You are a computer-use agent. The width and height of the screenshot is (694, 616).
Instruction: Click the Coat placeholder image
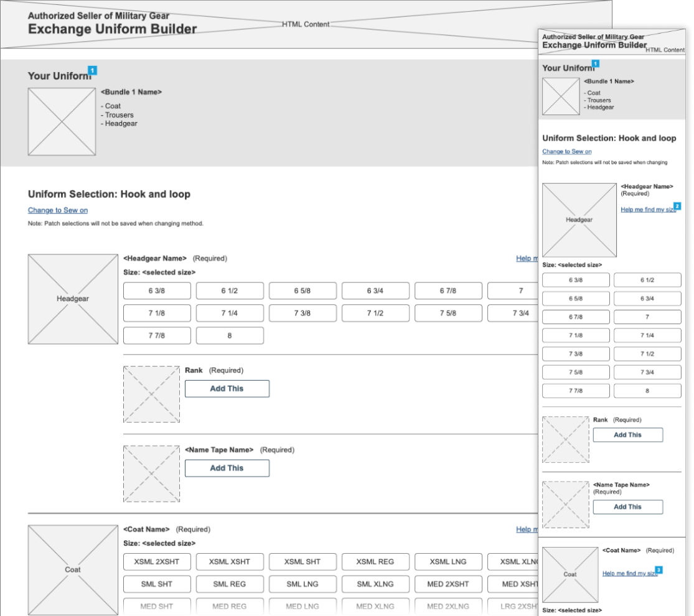click(x=72, y=569)
